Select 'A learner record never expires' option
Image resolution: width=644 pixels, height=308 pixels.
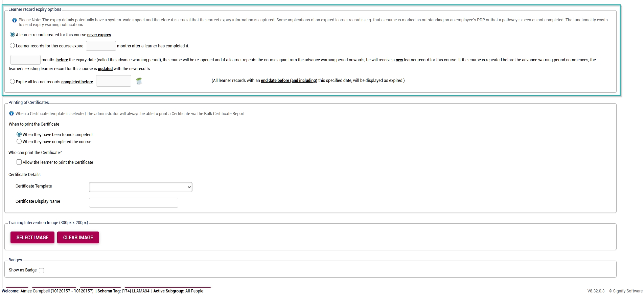(13, 35)
